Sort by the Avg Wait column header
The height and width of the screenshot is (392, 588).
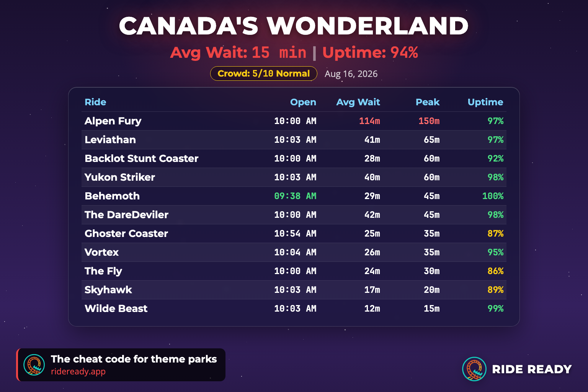pyautogui.click(x=358, y=102)
